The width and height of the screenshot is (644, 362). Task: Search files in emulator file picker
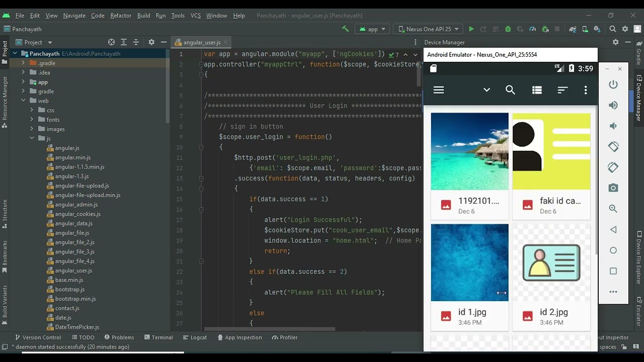pos(510,90)
